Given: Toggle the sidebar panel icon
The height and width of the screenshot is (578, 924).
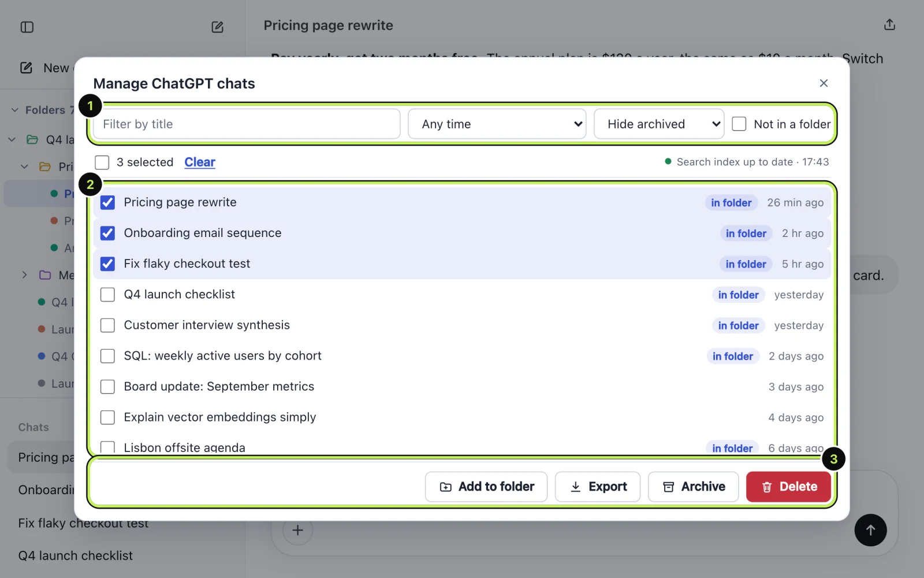Looking at the screenshot, I should click(x=27, y=27).
